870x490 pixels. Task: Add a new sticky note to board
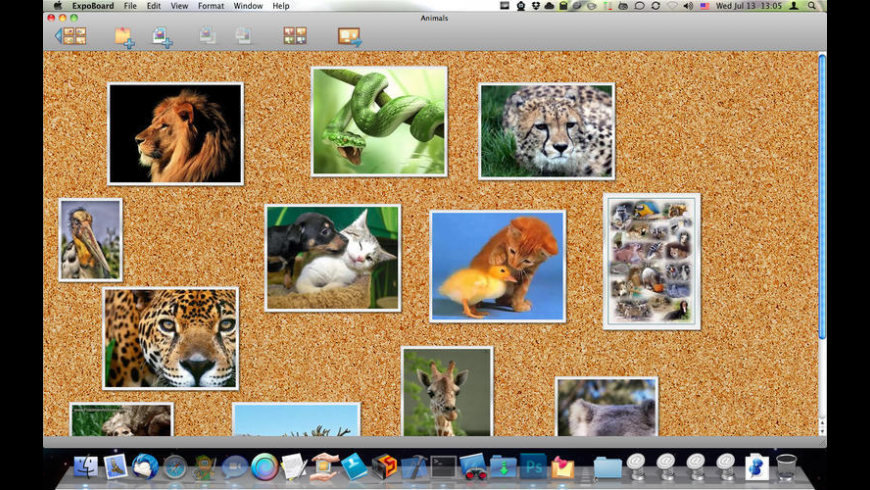(124, 37)
